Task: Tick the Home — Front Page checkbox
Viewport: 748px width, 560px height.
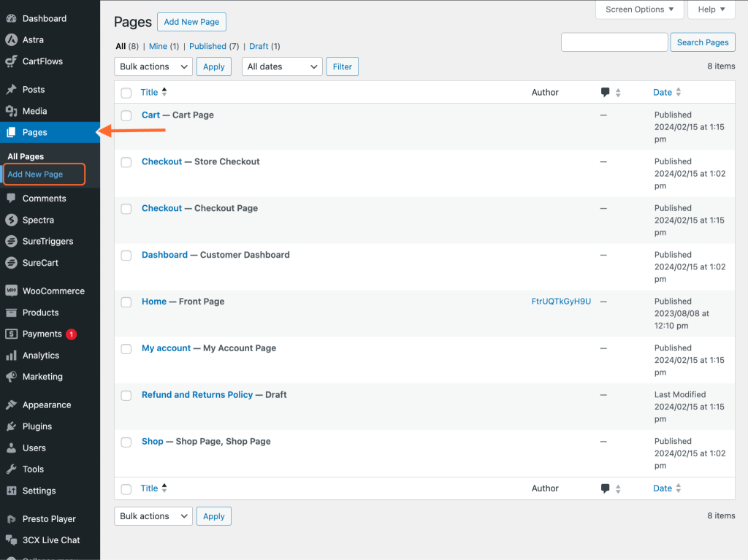Action: click(x=126, y=302)
